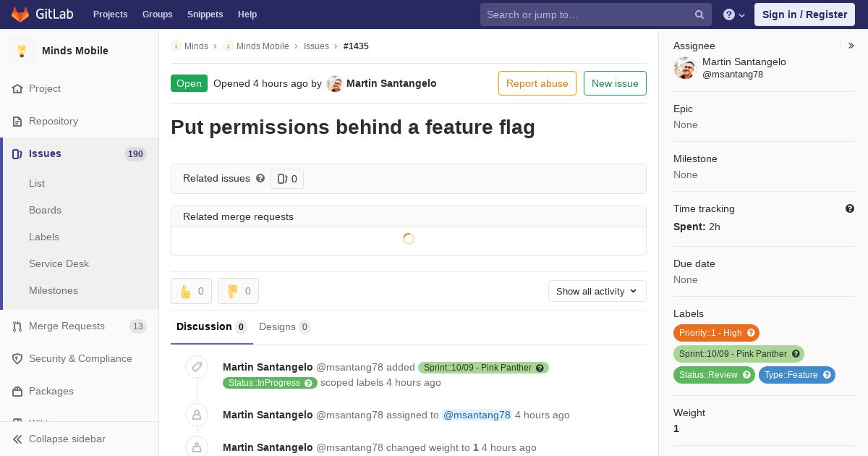Click the Related issues help icon
The height and width of the screenshot is (456, 868).
[x=260, y=178]
